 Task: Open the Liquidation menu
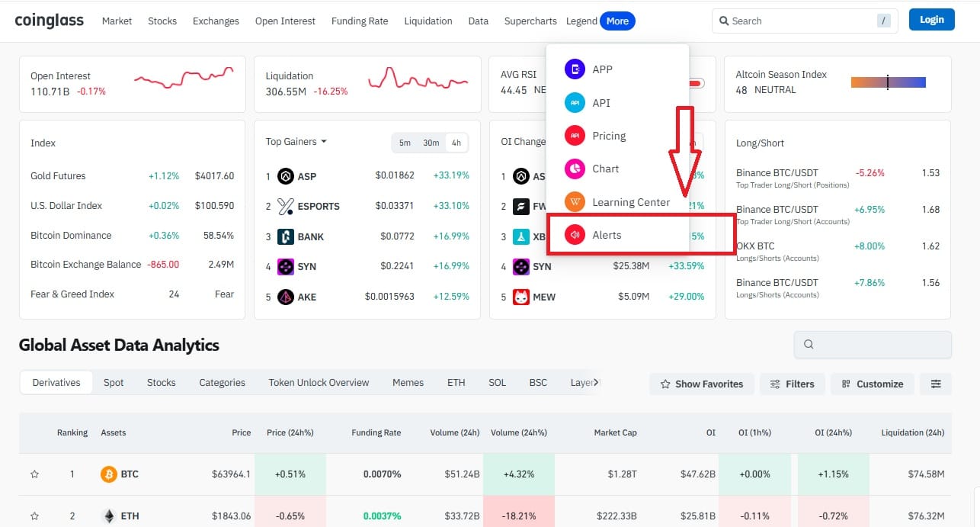pyautogui.click(x=428, y=21)
